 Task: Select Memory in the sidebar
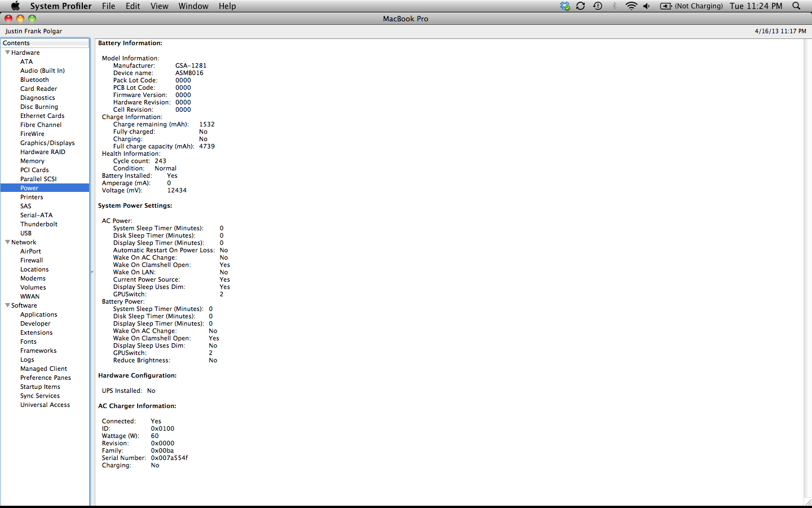(x=32, y=161)
